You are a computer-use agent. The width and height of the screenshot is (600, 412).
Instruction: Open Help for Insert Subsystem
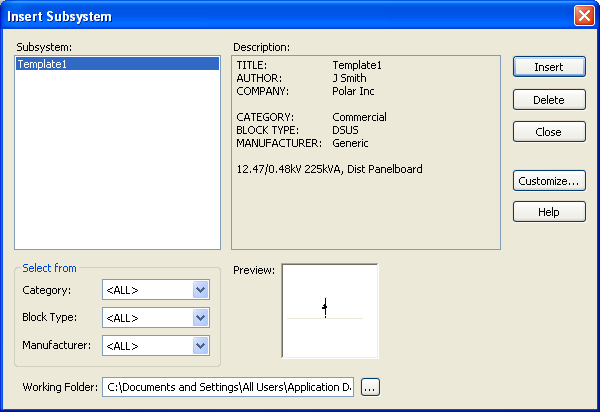click(x=549, y=212)
